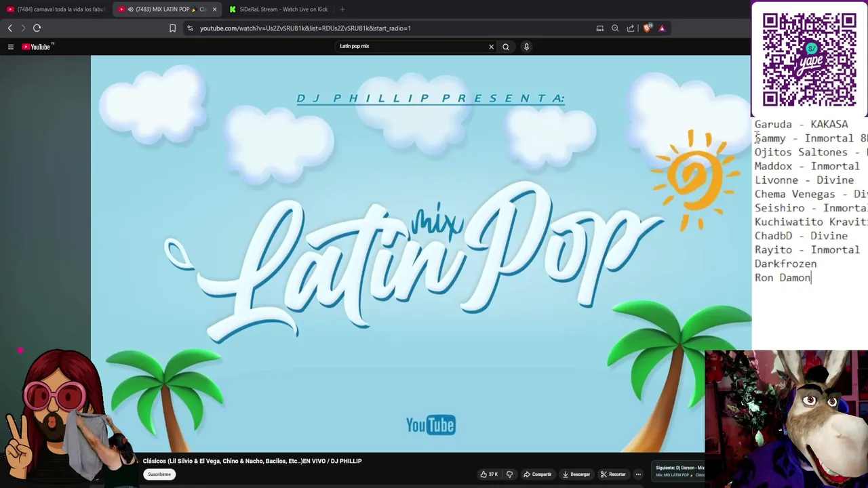
Task: Switch to carnaval toda la vida tab
Action: [x=56, y=9]
